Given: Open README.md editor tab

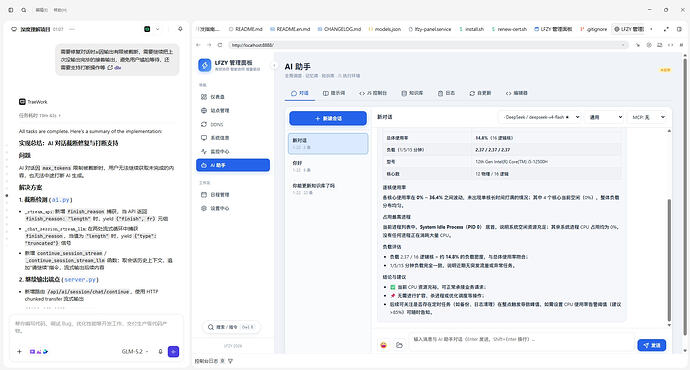Looking at the screenshot, I should pyautogui.click(x=246, y=29).
